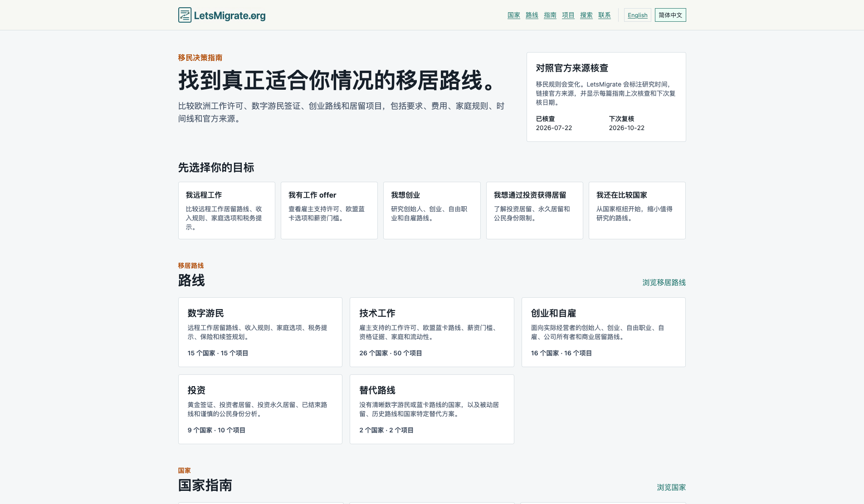Open the 指南 navigation link
The width and height of the screenshot is (864, 504).
click(x=550, y=15)
